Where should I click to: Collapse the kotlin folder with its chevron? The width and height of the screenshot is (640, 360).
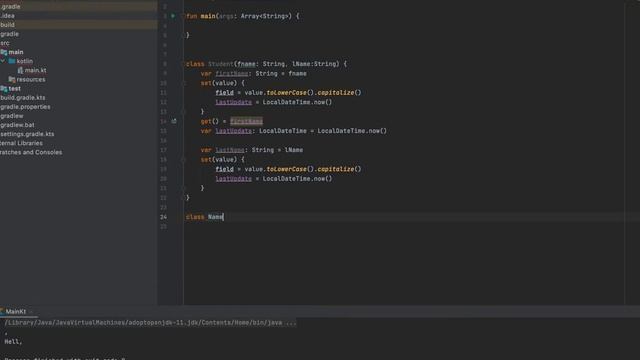3,61
